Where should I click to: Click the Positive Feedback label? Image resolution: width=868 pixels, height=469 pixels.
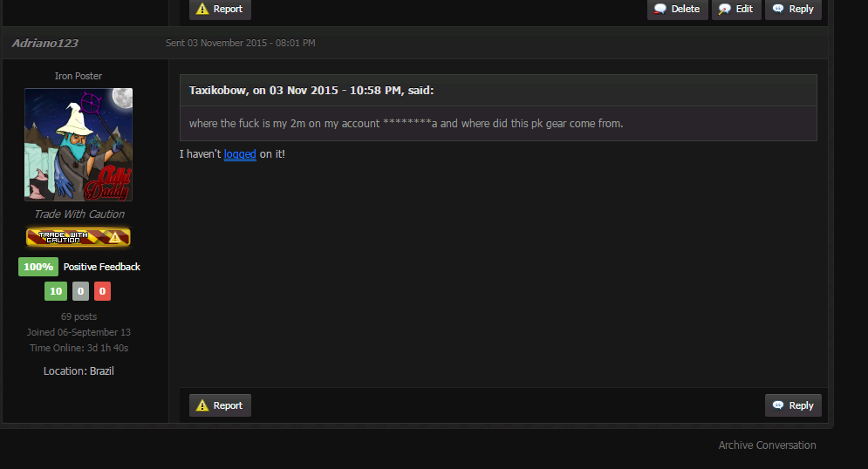click(x=102, y=267)
